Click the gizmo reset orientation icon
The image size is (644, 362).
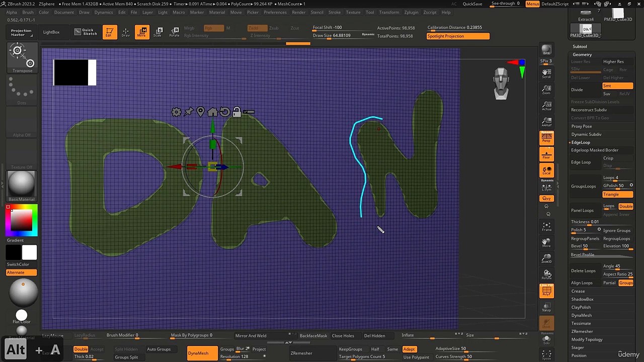click(224, 112)
